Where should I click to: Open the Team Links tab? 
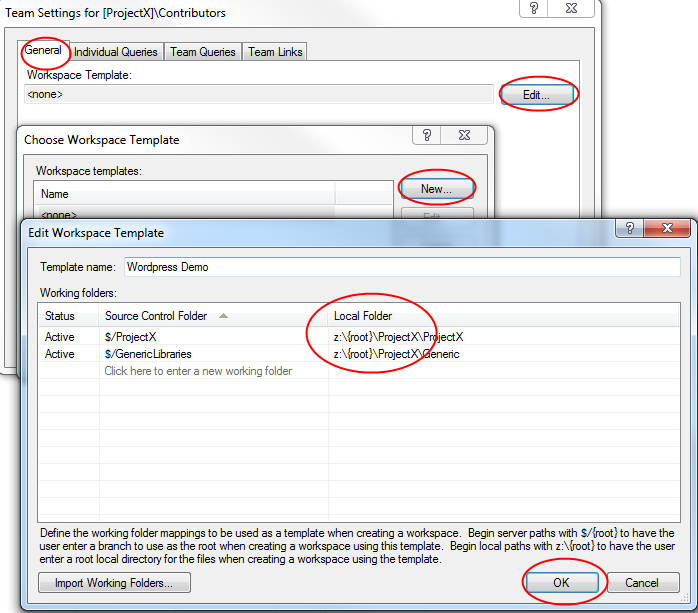point(274,52)
